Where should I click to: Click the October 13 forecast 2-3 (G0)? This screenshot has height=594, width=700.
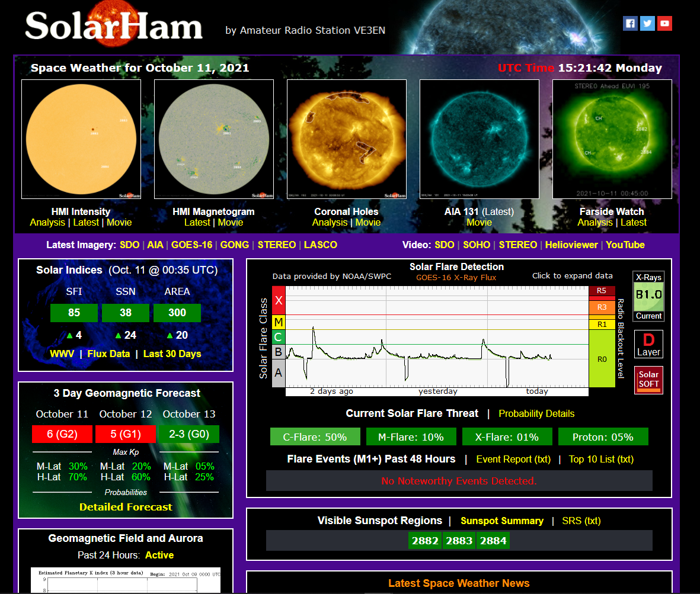coord(189,434)
